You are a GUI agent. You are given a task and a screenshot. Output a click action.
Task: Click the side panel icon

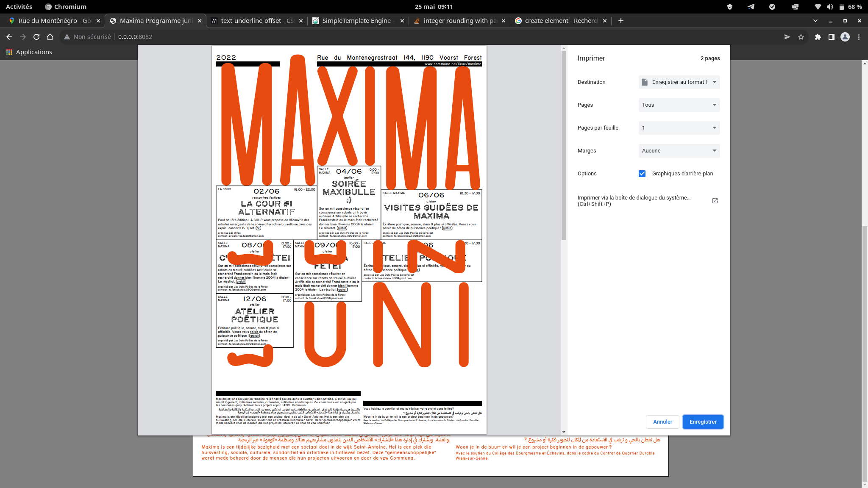tap(831, 37)
